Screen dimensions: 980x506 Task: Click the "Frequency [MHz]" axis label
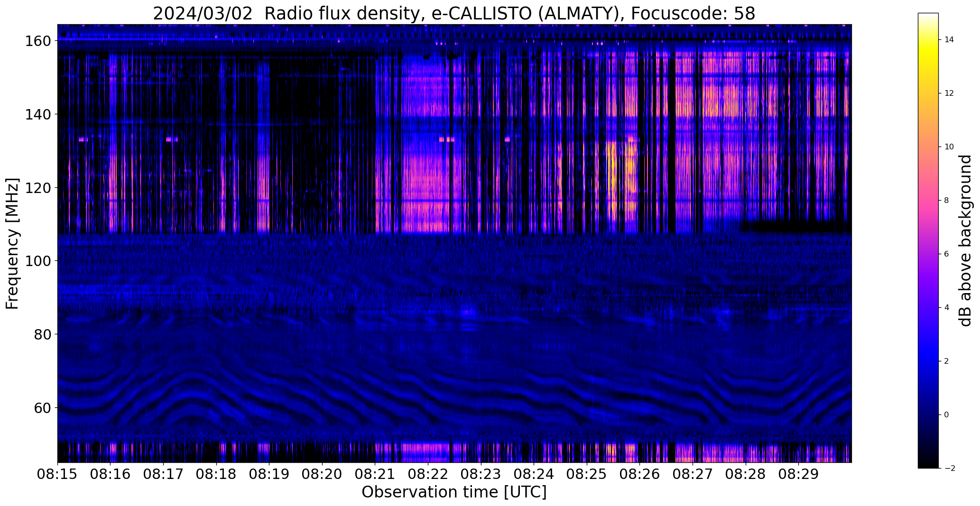(12, 244)
